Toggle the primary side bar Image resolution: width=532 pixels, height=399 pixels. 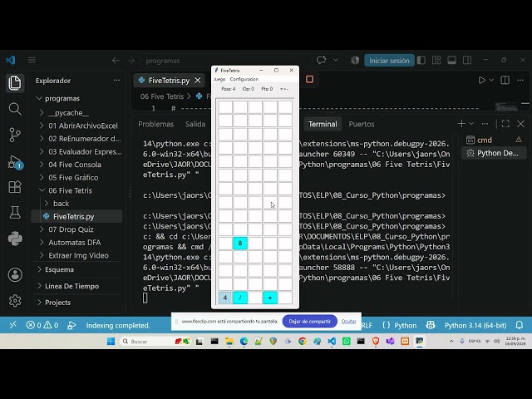[421, 61]
